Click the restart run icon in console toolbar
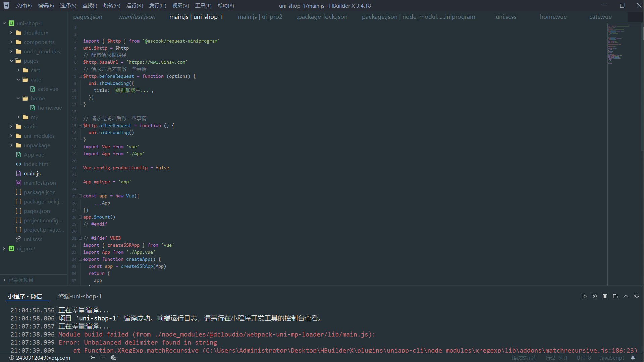The width and height of the screenshot is (644, 362). click(595, 296)
